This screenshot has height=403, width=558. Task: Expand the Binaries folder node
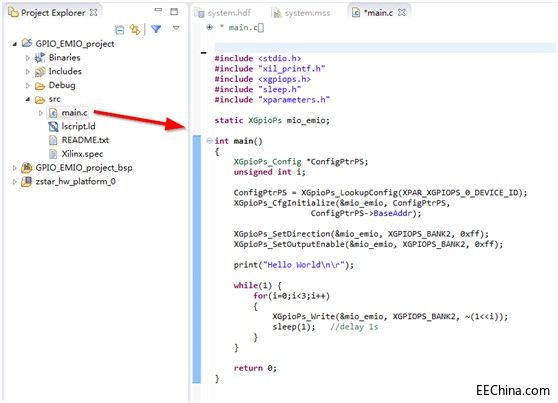coord(28,58)
